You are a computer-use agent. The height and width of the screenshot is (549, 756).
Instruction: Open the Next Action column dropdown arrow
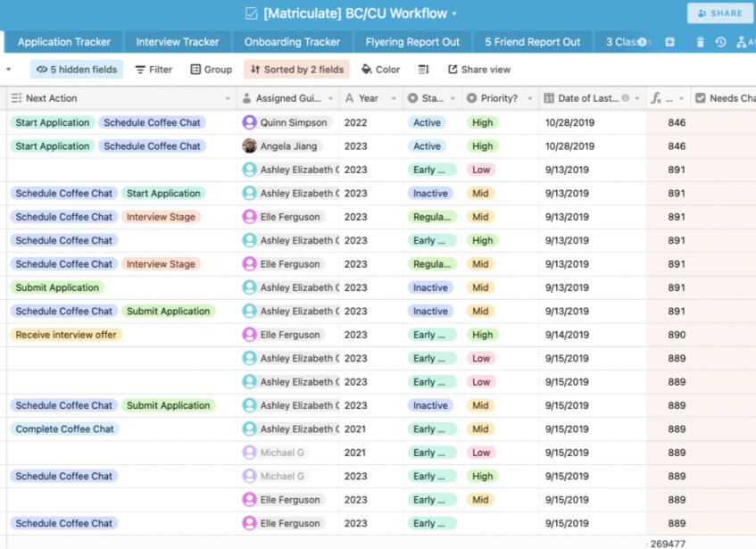[228, 99]
